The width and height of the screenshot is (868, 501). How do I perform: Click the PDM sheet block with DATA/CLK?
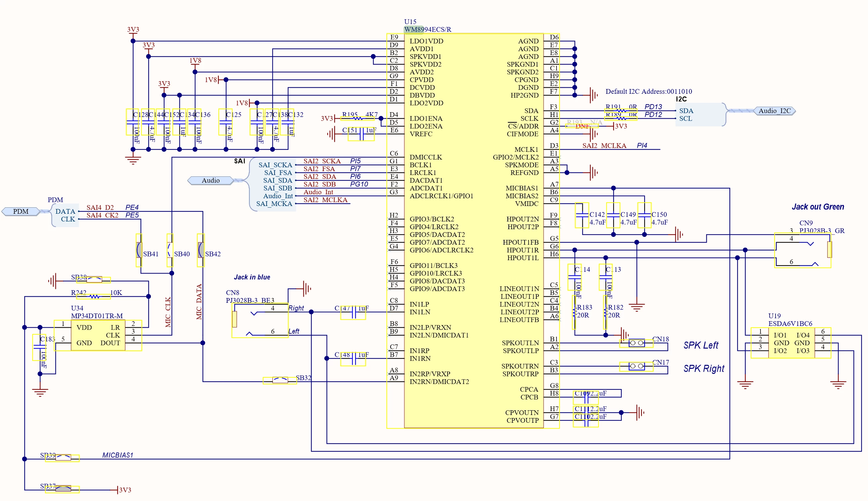pyautogui.click(x=66, y=215)
